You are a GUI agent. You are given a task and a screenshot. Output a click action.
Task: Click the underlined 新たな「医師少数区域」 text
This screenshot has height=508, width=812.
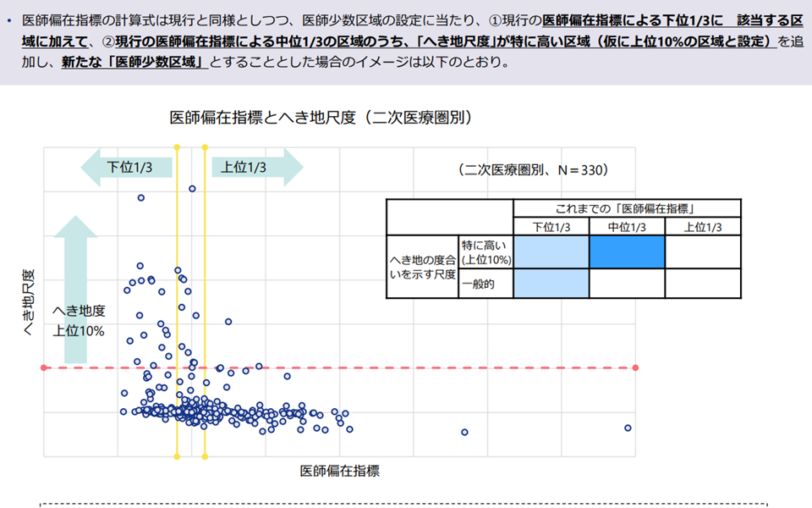tap(134, 63)
